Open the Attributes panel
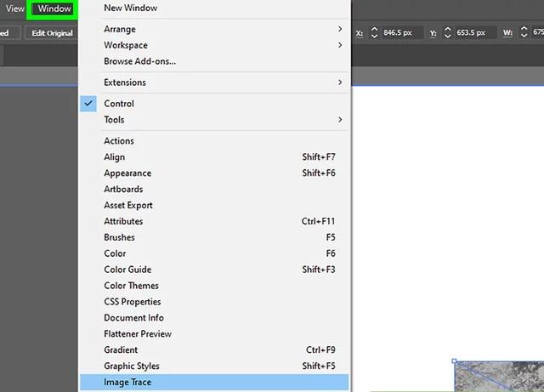Image resolution: width=544 pixels, height=392 pixels. tap(214, 221)
